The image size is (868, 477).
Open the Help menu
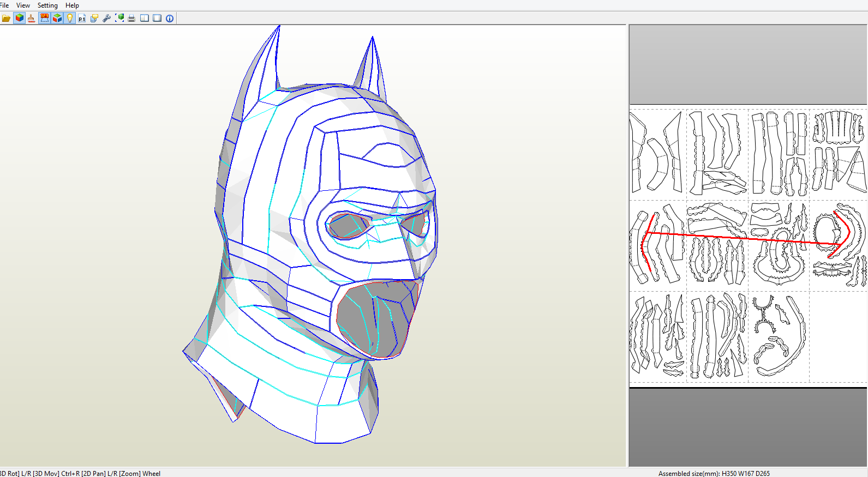[72, 5]
